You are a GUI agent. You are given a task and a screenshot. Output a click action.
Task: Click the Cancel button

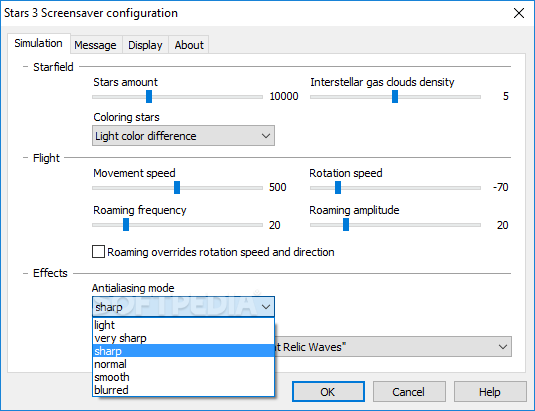tap(409, 392)
